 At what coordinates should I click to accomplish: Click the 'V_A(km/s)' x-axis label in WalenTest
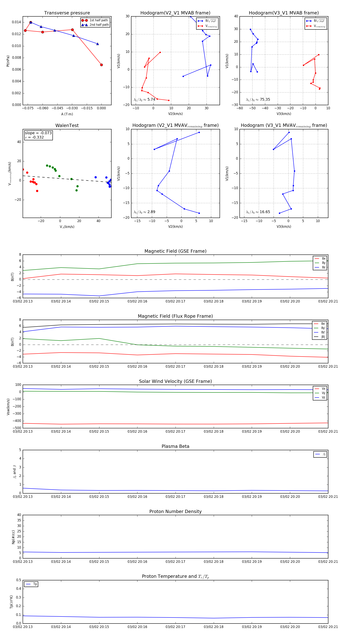(x=67, y=227)
